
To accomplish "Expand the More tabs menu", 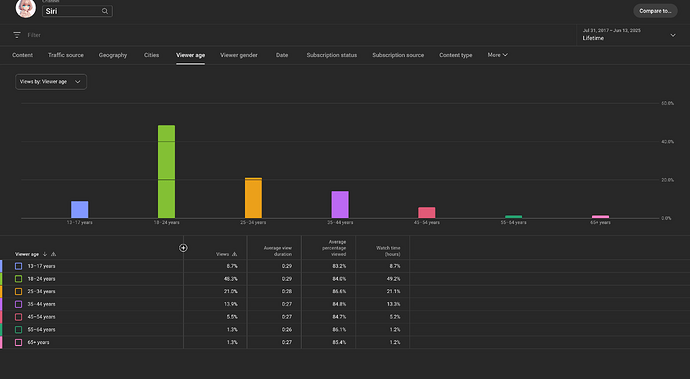I will pyautogui.click(x=497, y=55).
